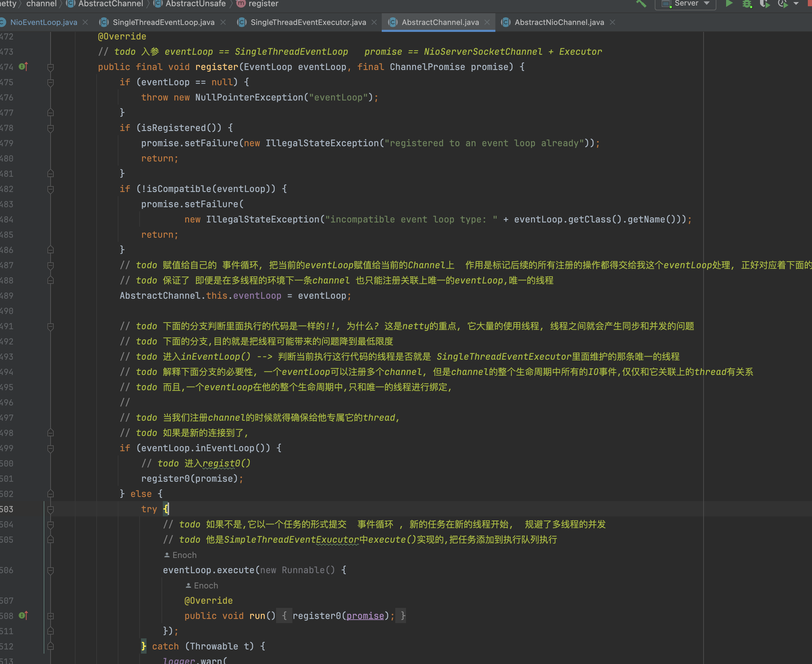Click the register method name on line 474
The width and height of the screenshot is (812, 664).
[217, 67]
